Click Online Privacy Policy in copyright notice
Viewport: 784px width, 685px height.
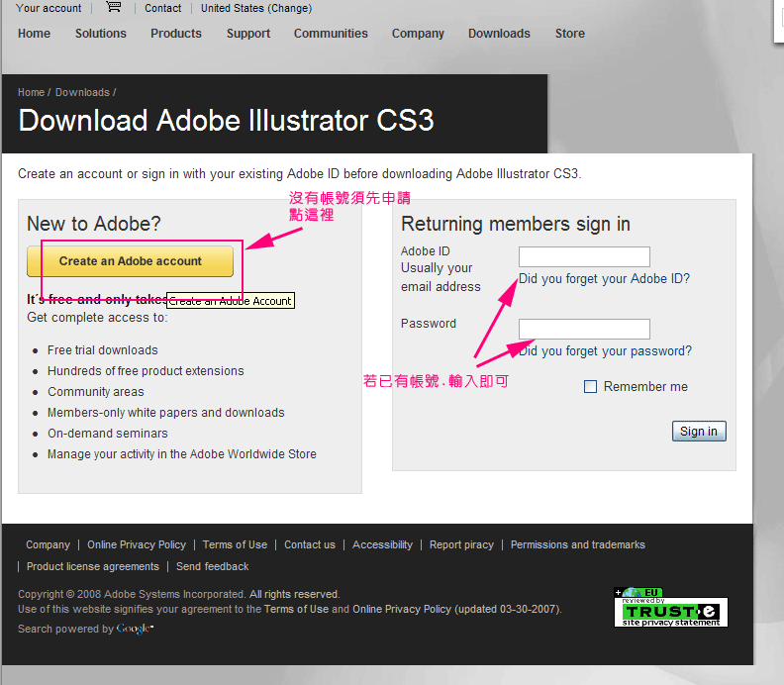tap(402, 609)
